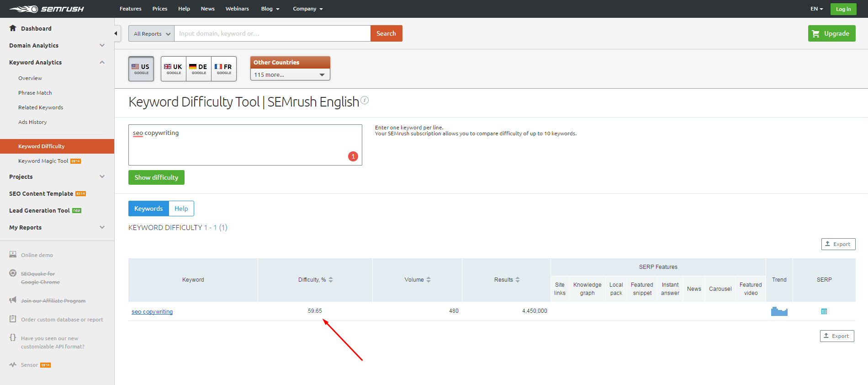
Task: Open Keyword Magic Tool in the sidebar
Action: (43, 161)
